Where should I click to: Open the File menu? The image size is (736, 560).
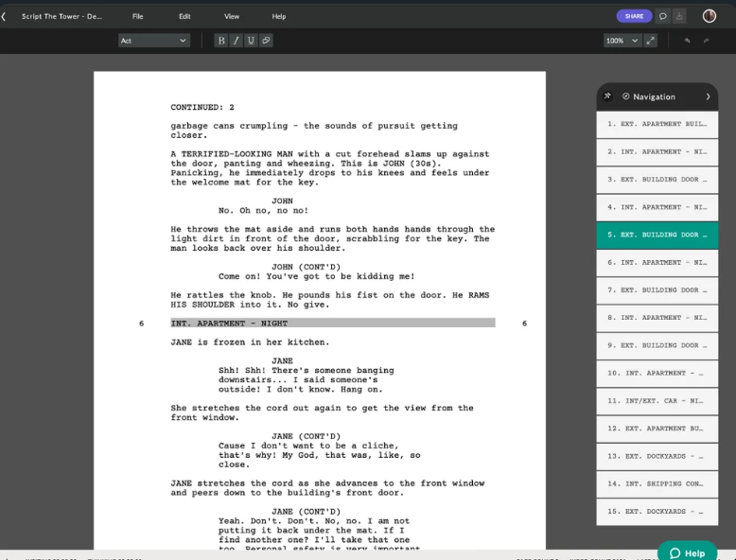coord(137,16)
